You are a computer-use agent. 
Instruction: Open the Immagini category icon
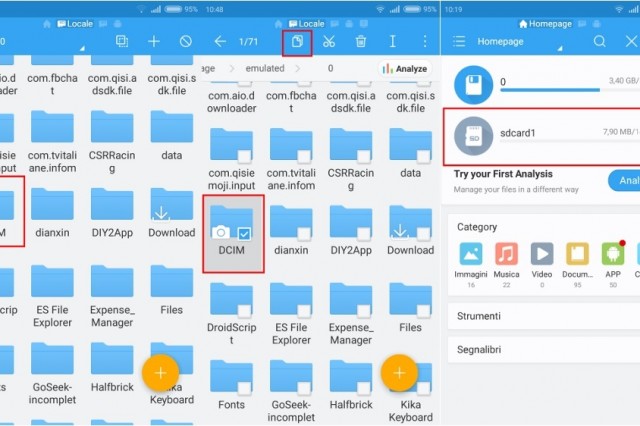point(471,254)
